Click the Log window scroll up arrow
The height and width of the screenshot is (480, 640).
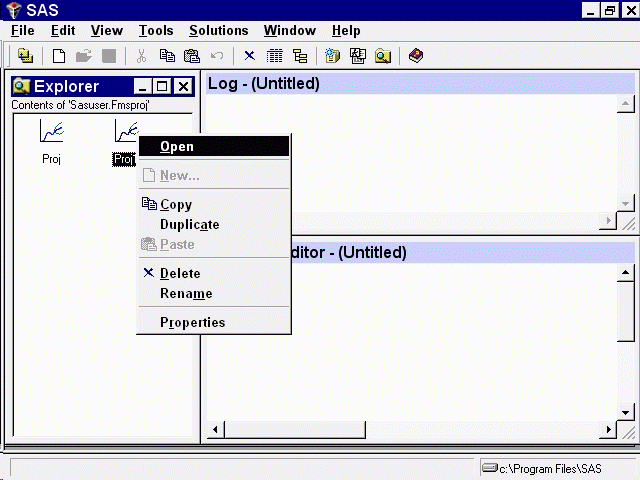[626, 104]
